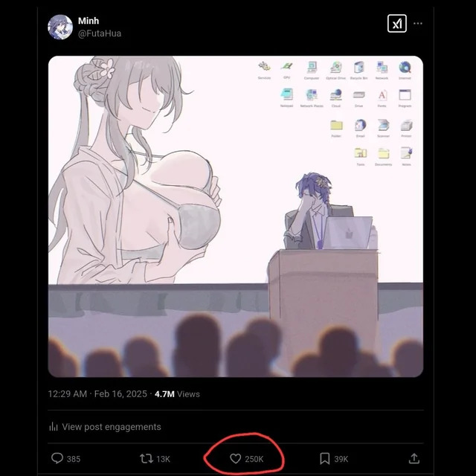Open replies via speech bubble icon
The width and height of the screenshot is (476, 476).
click(x=57, y=458)
